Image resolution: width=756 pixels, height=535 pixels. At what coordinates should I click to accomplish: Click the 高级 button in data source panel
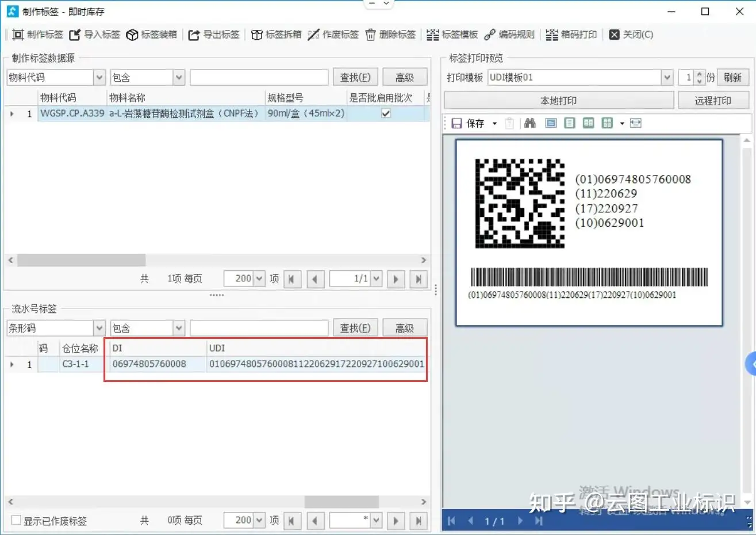405,77
